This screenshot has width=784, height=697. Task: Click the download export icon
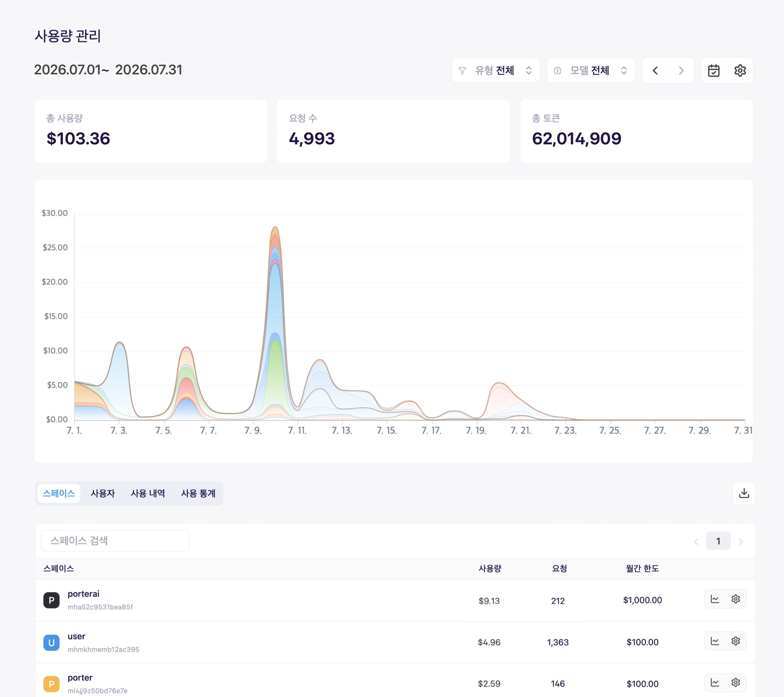click(744, 493)
